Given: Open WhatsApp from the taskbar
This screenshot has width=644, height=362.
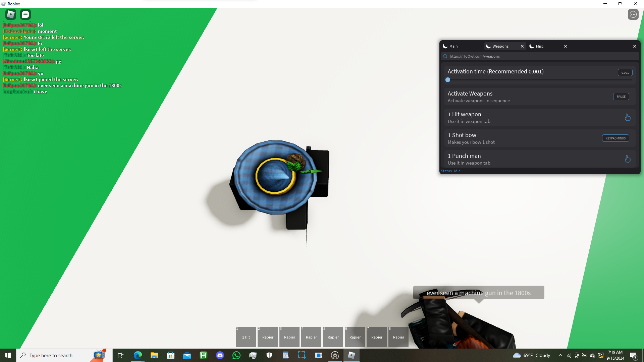Looking at the screenshot, I should tap(236, 355).
